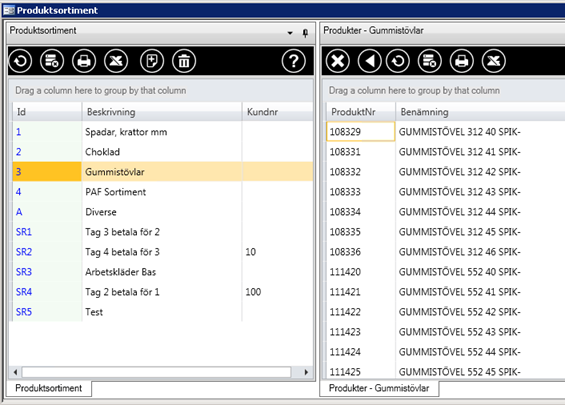
Task: Click refresh icon in Produktsortiment toolbar
Action: 20,61
